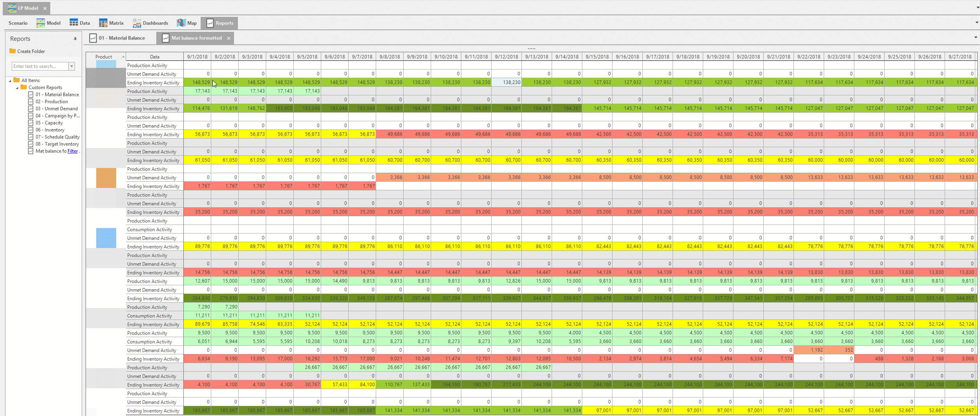The width and height of the screenshot is (980, 416).
Task: Click the 9/15/2018 column header
Action: pos(597,57)
